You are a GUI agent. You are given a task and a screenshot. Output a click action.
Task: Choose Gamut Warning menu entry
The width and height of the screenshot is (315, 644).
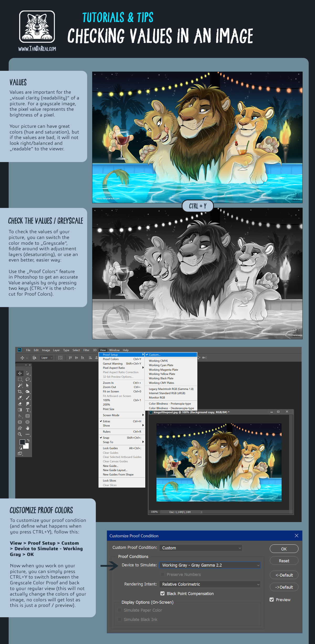(122, 364)
